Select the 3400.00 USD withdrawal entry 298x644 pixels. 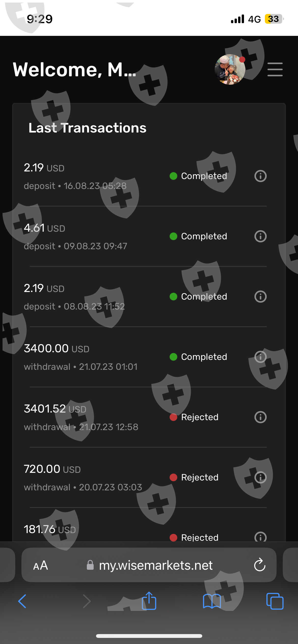(82, 357)
